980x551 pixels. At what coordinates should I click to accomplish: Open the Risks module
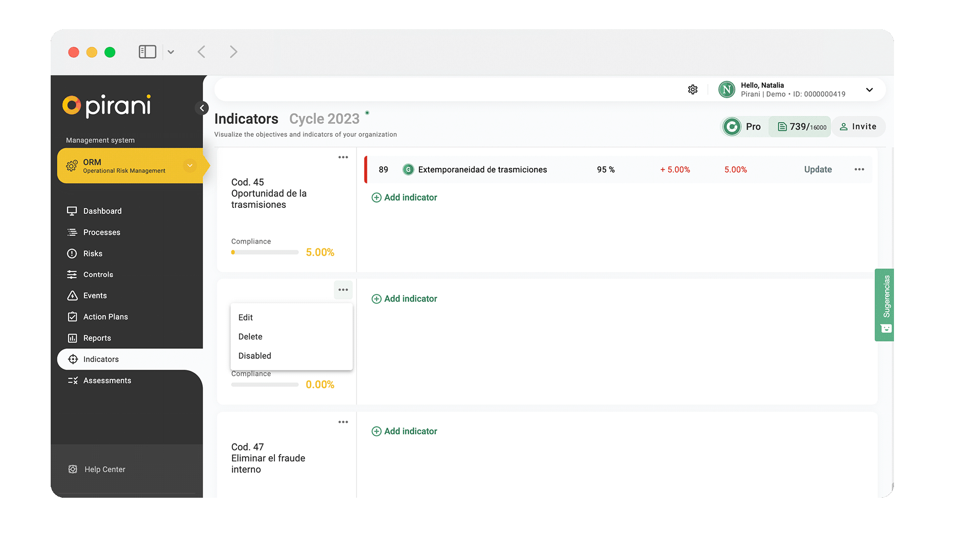click(x=93, y=253)
